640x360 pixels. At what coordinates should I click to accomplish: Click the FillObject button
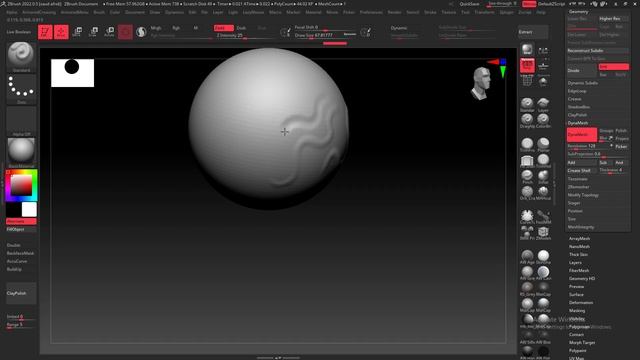[21, 229]
